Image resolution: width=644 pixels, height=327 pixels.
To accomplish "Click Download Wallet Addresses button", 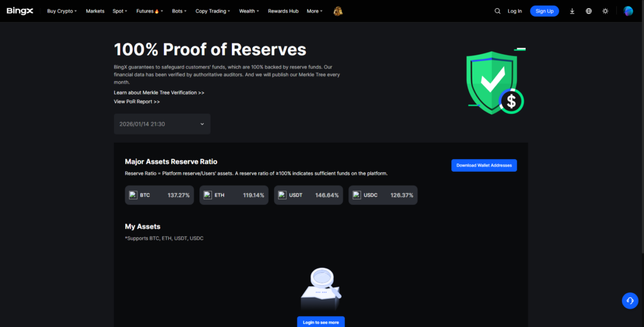I will tap(484, 165).
